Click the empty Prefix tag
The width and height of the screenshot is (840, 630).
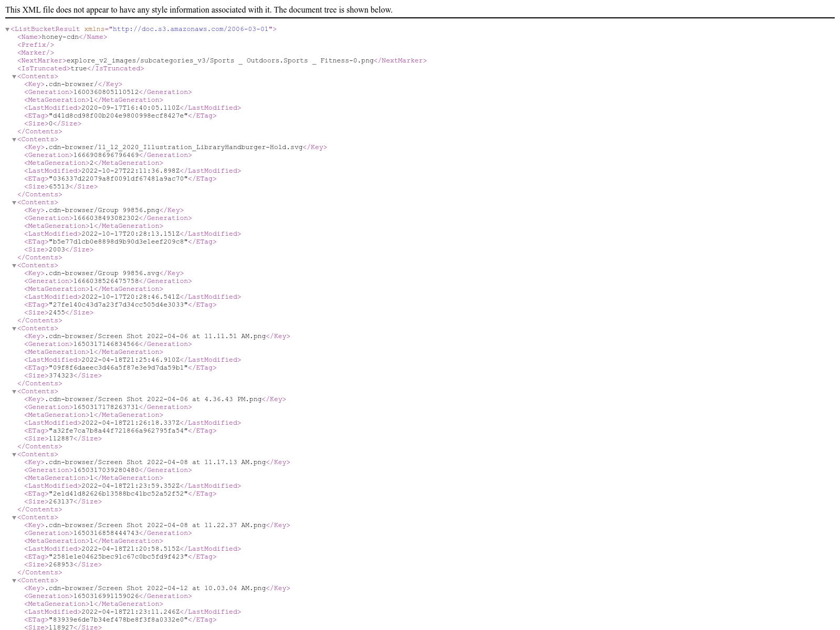[x=36, y=45]
